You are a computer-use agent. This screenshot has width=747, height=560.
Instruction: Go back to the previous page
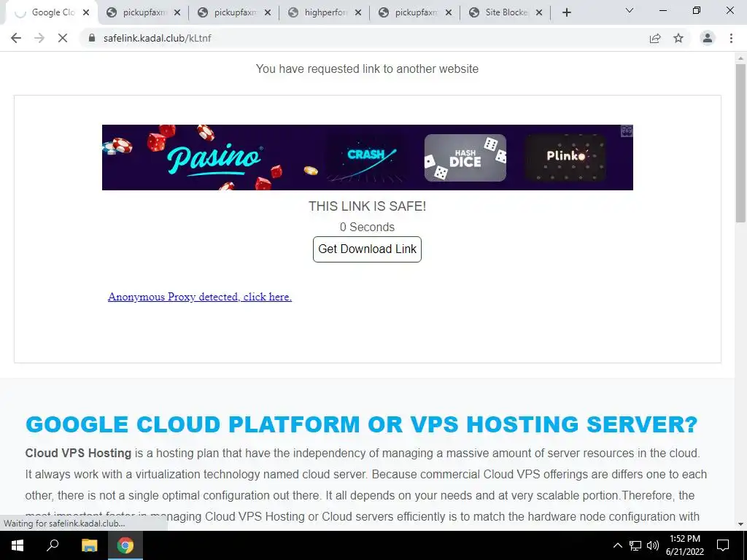click(16, 38)
